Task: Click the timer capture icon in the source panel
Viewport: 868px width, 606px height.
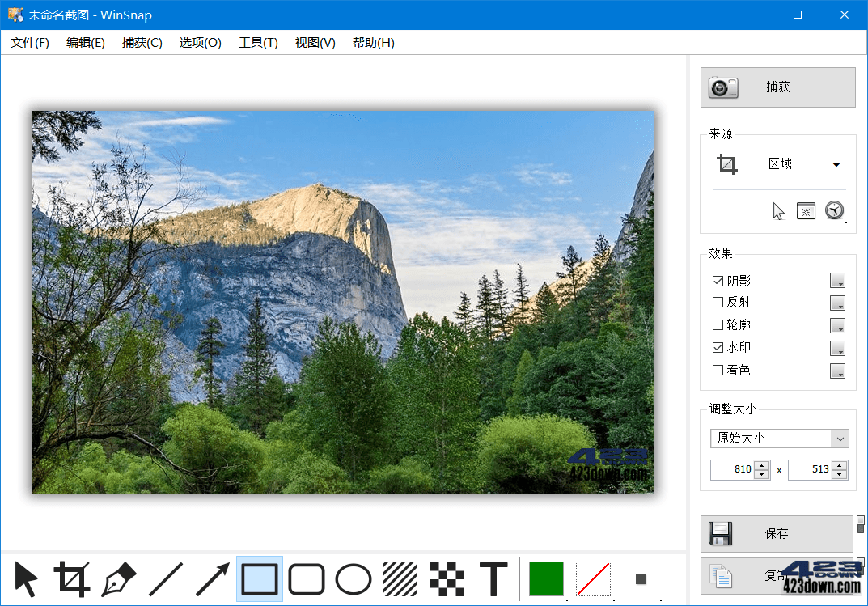Action: pyautogui.click(x=833, y=210)
